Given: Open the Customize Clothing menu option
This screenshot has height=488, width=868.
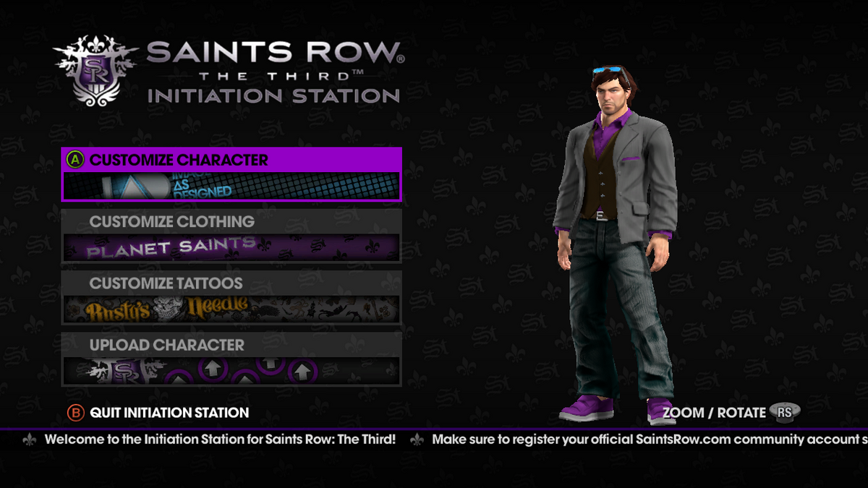Looking at the screenshot, I should (231, 236).
